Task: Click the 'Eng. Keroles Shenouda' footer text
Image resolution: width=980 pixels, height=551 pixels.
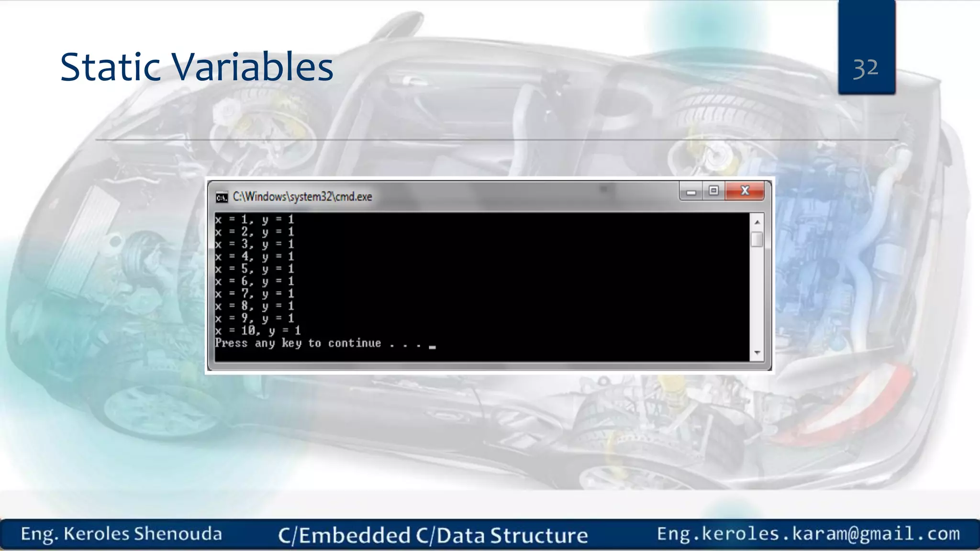Action: 122,534
